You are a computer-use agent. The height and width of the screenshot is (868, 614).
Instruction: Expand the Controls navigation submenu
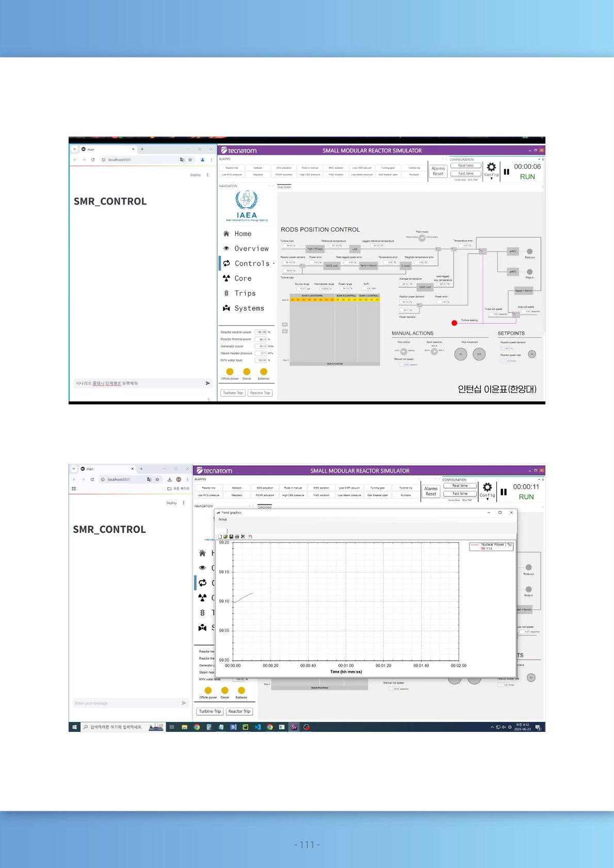tap(273, 264)
